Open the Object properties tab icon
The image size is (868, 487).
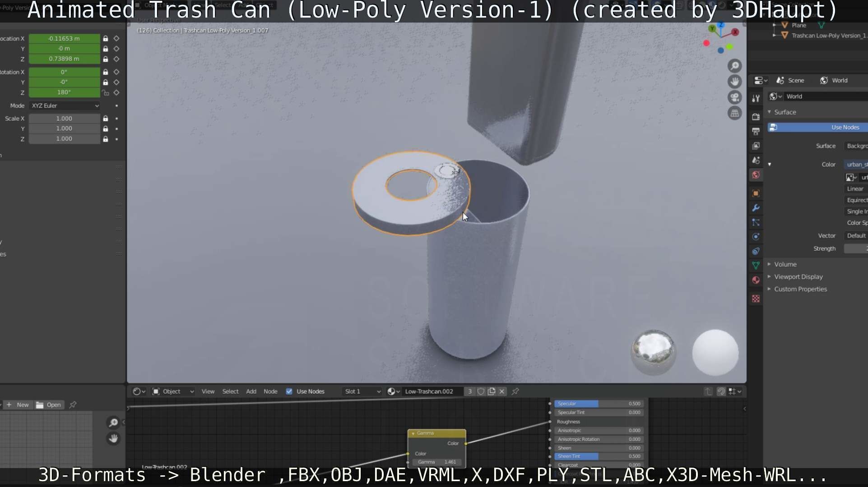tap(756, 193)
